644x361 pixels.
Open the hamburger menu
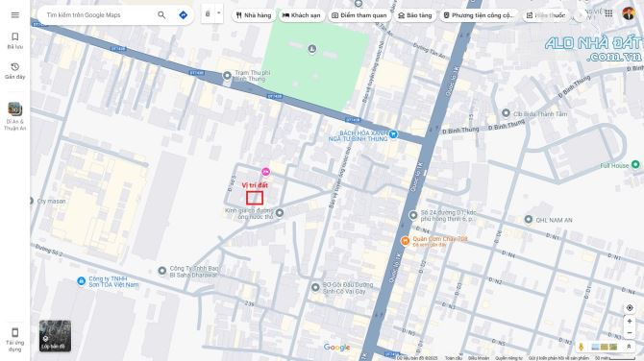tap(14, 15)
